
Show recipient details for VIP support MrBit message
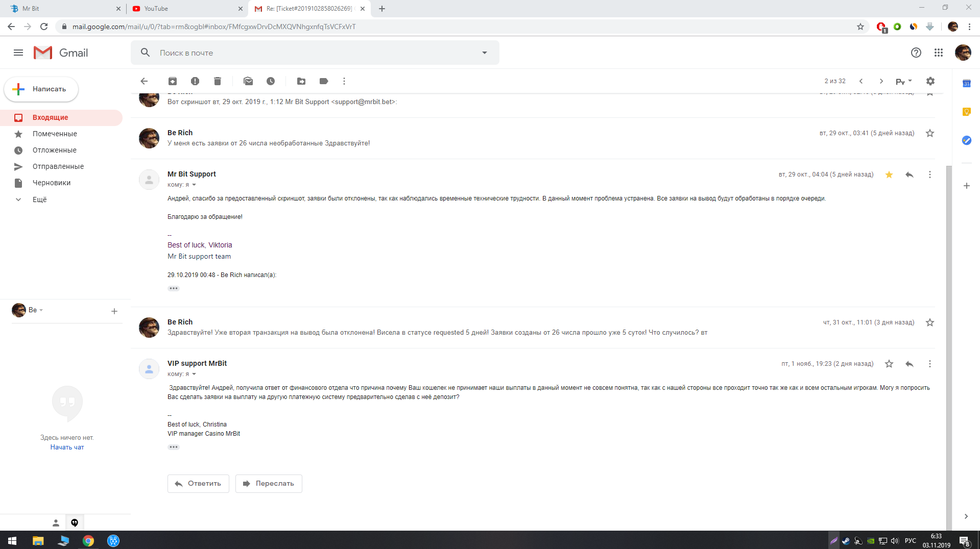(x=194, y=374)
